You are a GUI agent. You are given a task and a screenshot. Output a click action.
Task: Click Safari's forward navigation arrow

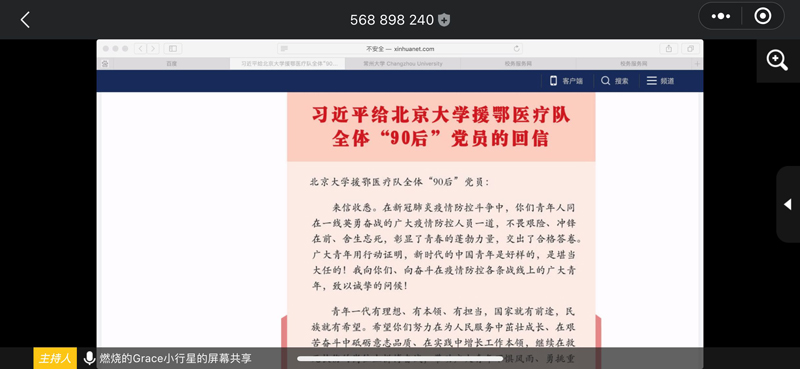coord(153,48)
